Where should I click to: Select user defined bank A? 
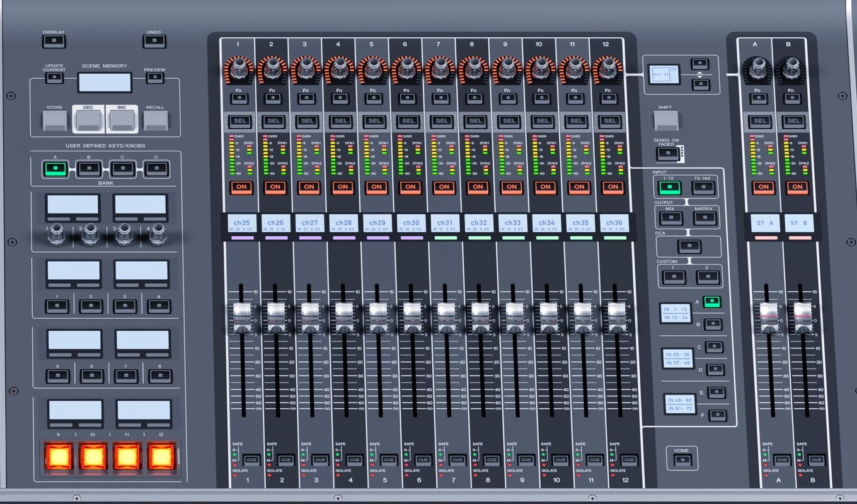pos(55,169)
